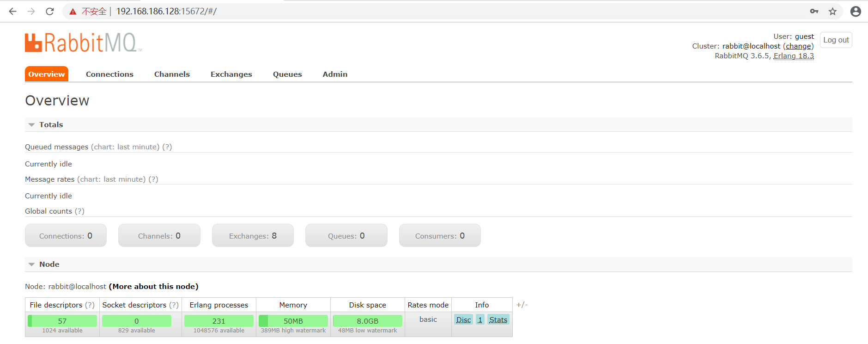Screen dimensions: 868x344
Task: Click the '389MB high watermark' text
Action: 293,331
